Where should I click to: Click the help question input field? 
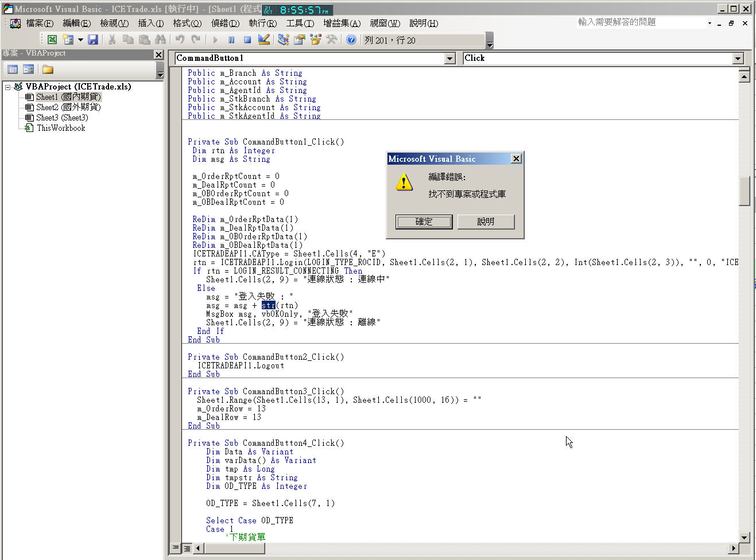[641, 22]
